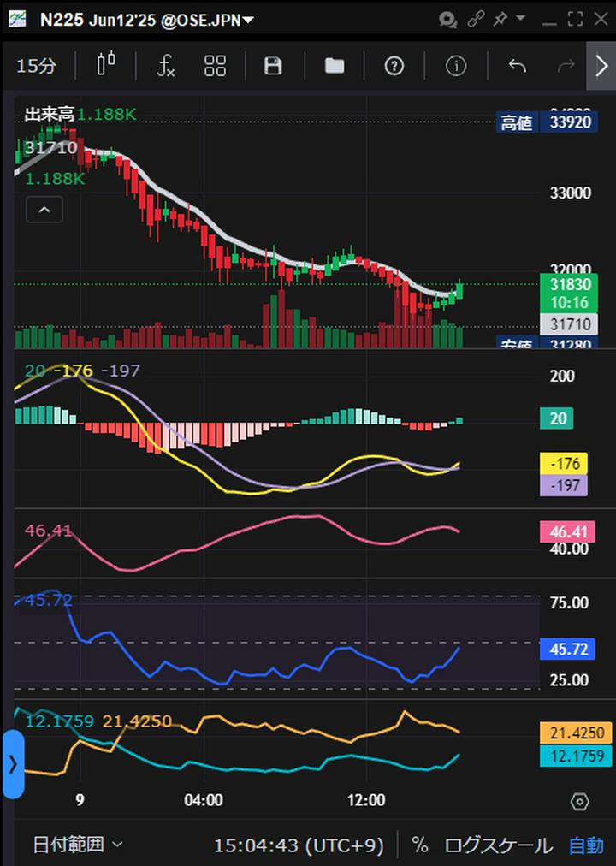The width and height of the screenshot is (616, 866).
Task: Open the chart layout grid selector
Action: (215, 66)
